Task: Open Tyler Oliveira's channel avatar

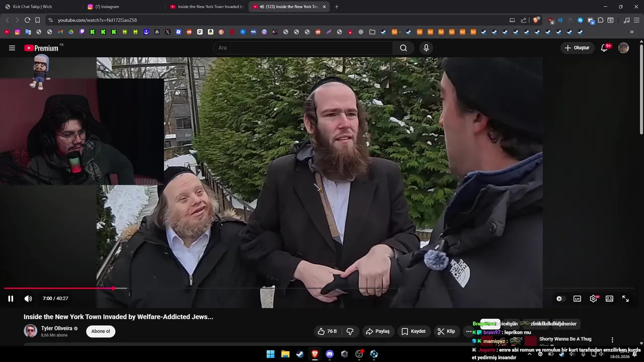Action: pos(30,331)
